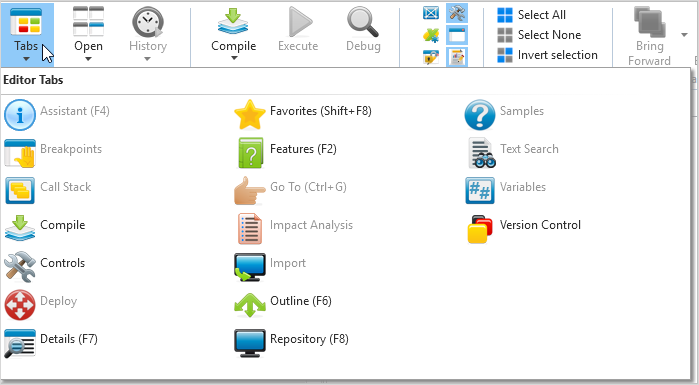Toggle the highlighted notes icon in ribbon grid
The image size is (699, 385).
click(x=457, y=57)
